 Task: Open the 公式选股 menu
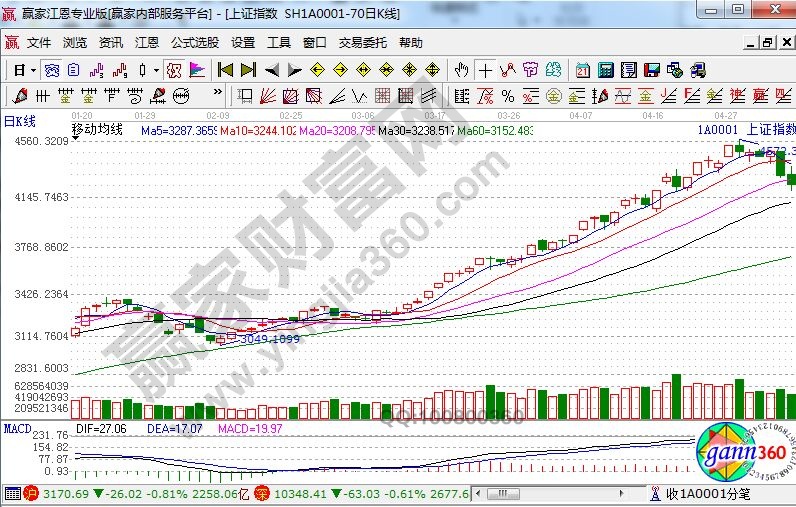[x=194, y=43]
